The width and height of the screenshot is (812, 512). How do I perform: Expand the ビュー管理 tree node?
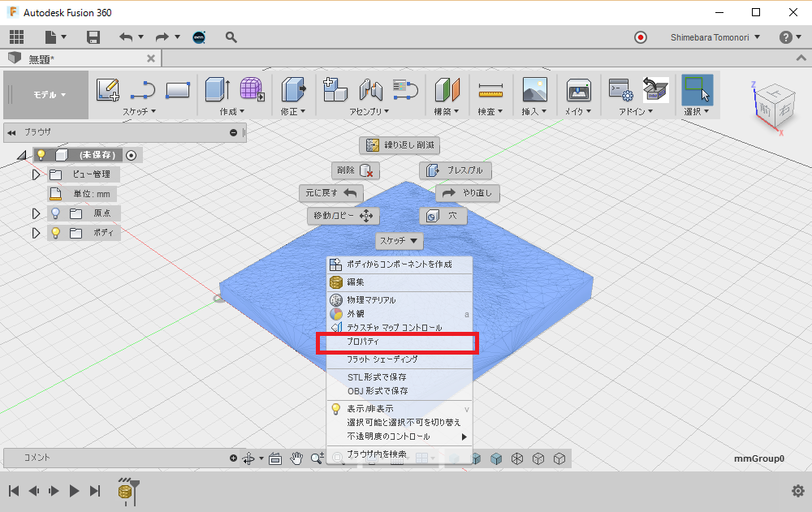36,174
